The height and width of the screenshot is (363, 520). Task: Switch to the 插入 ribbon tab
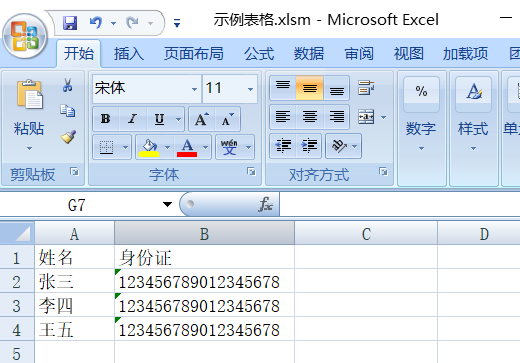pos(129,54)
